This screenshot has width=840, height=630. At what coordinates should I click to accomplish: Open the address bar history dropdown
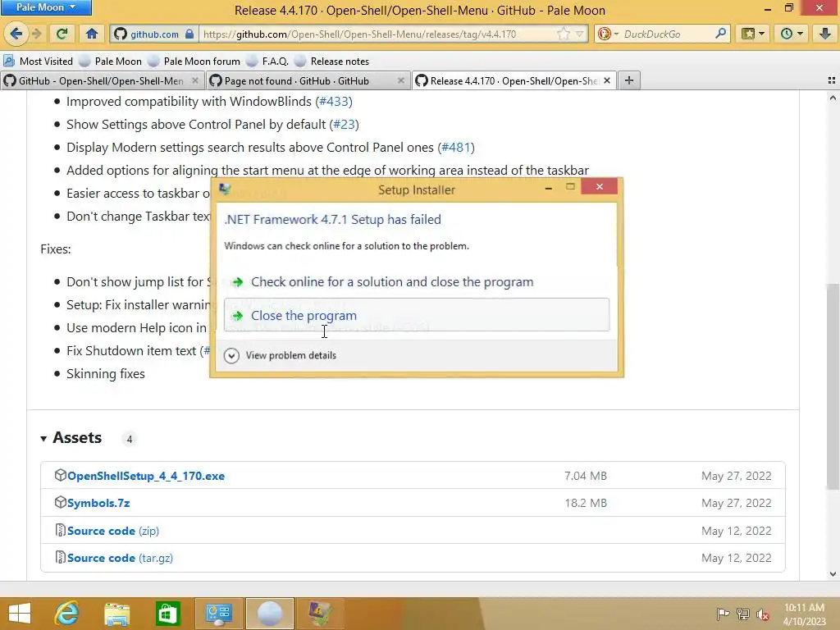(579, 34)
